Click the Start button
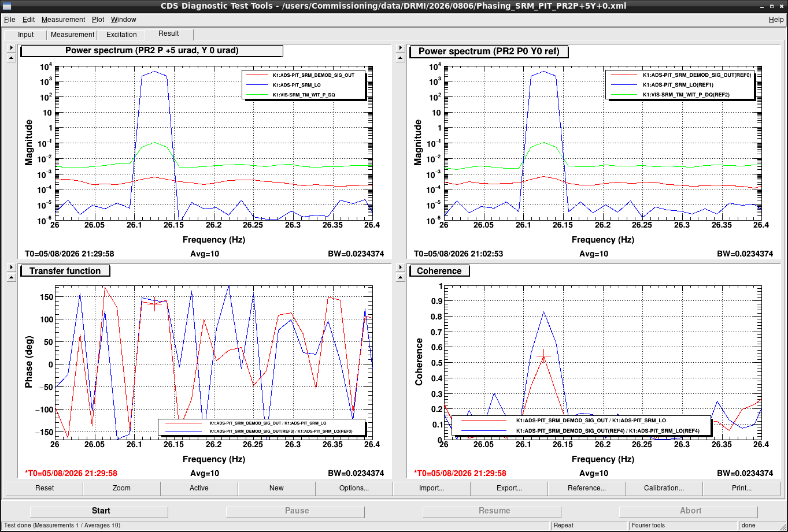The width and height of the screenshot is (788, 532). [x=101, y=511]
